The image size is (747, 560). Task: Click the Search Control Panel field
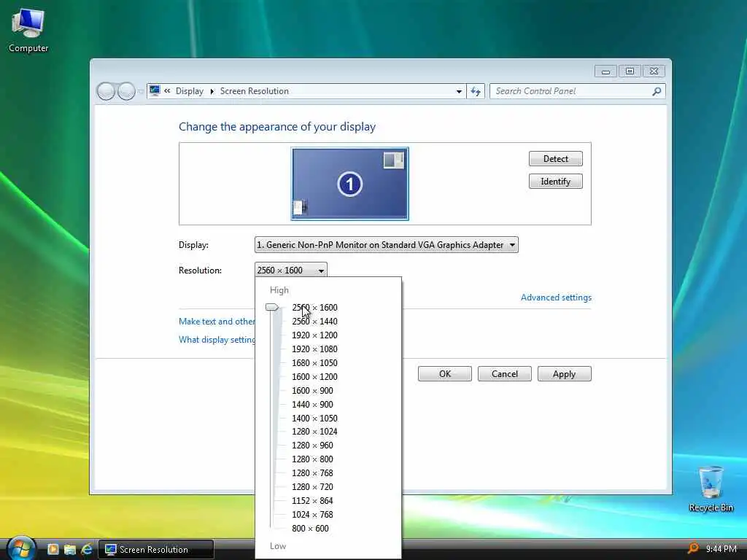pyautogui.click(x=578, y=91)
